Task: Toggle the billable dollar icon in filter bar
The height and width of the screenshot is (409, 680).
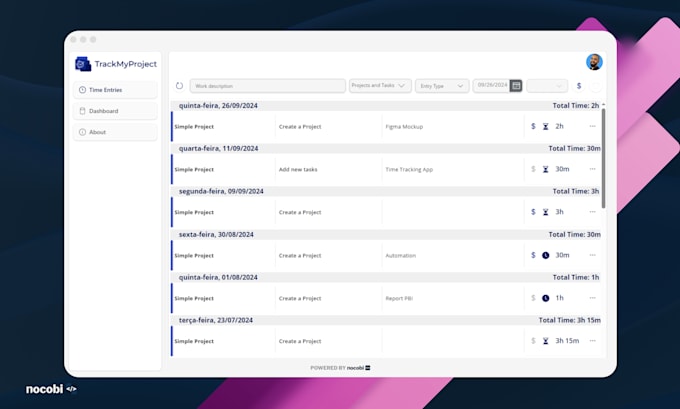Action: pos(579,86)
